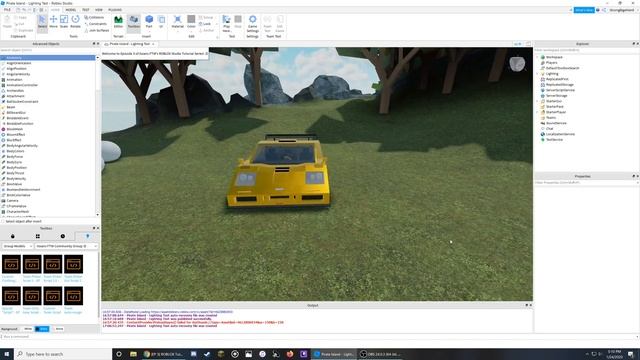Click the view selector cube in viewport

517,64
